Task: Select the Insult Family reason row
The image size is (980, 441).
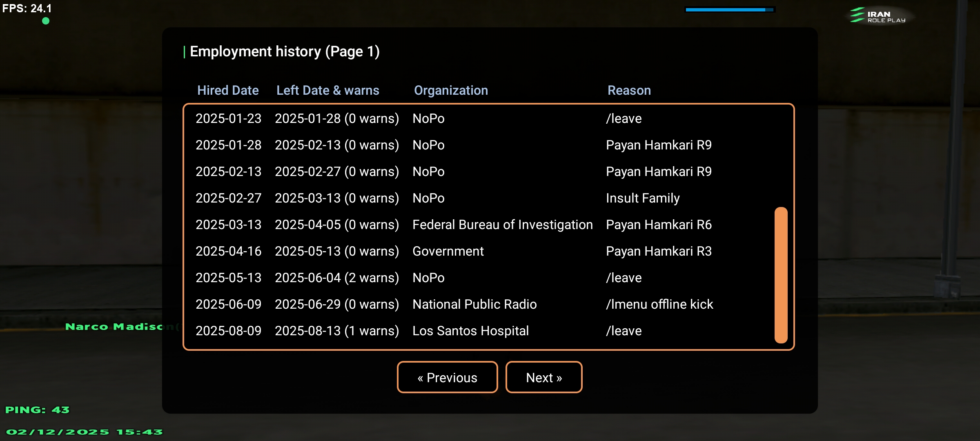Action: 642,198
